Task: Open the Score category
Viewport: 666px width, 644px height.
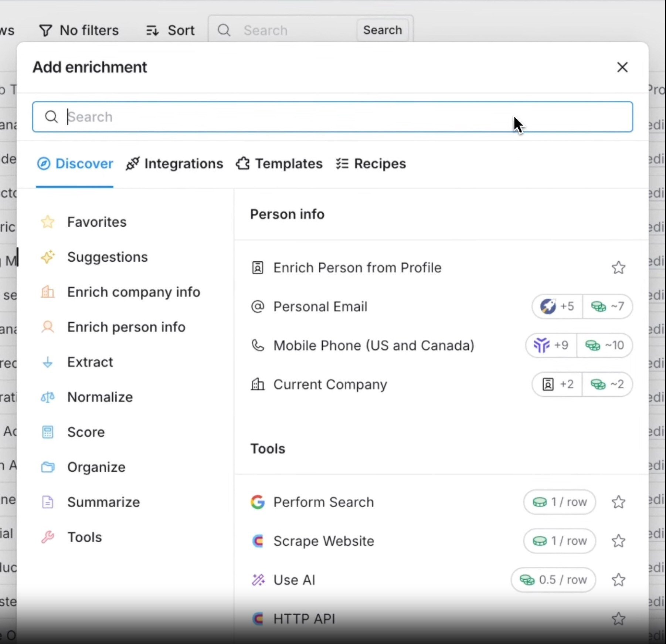Action: [x=86, y=432]
